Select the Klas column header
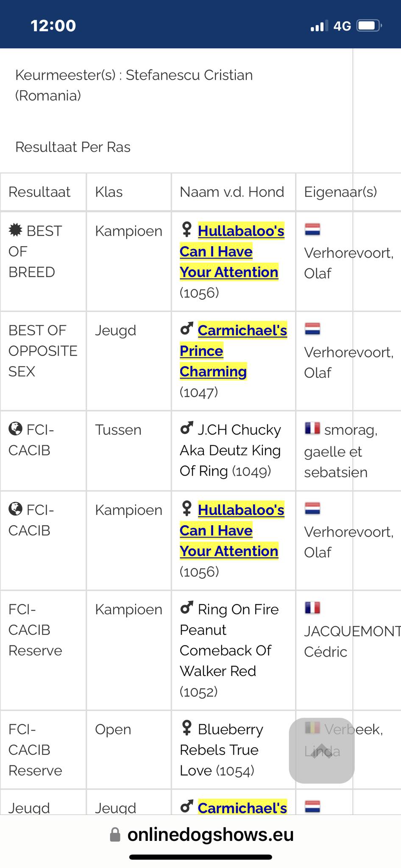The height and width of the screenshot is (868, 401). pyautogui.click(x=109, y=192)
